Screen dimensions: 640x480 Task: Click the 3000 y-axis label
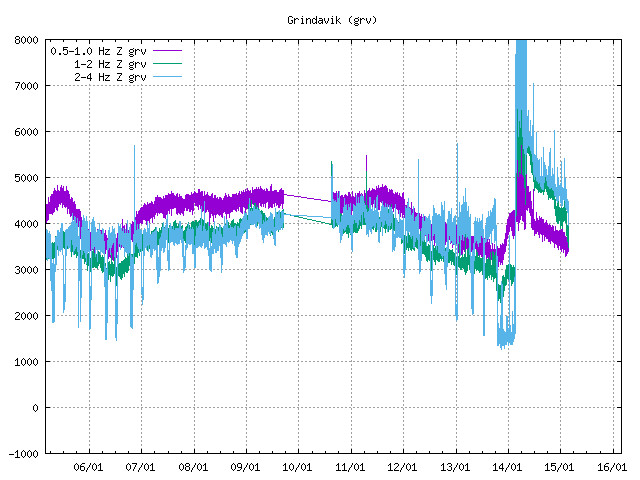pos(26,270)
